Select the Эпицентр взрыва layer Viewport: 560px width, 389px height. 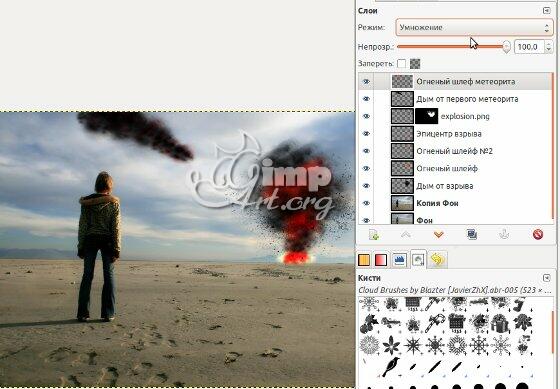click(x=449, y=134)
